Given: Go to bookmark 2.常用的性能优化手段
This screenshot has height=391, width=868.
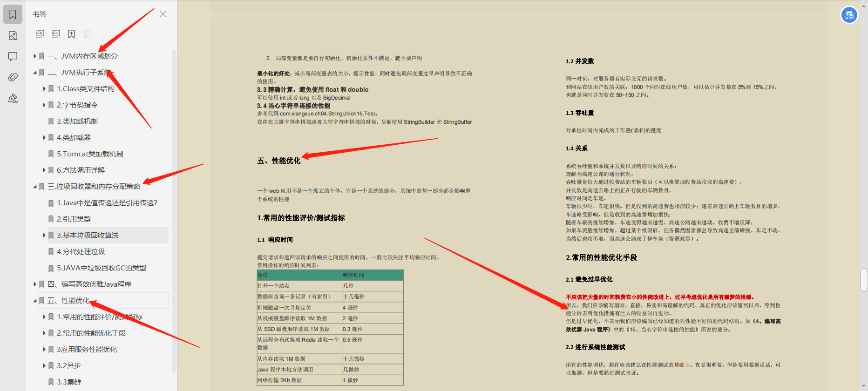Looking at the screenshot, I should click(x=91, y=333).
